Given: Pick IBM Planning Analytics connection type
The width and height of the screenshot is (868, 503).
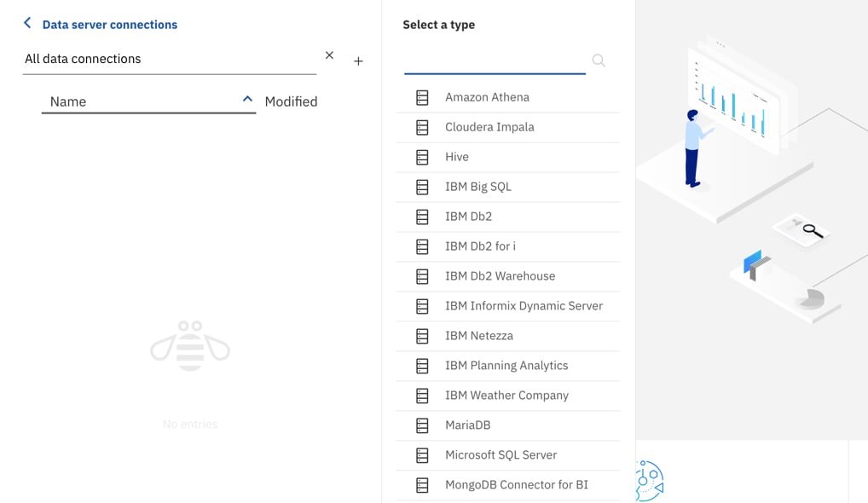Looking at the screenshot, I should (506, 366).
